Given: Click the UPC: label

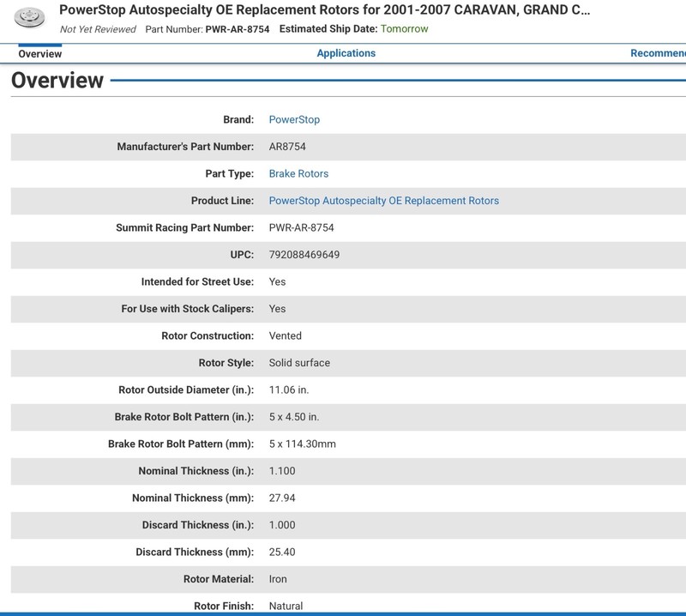Looking at the screenshot, I should click(x=242, y=254).
